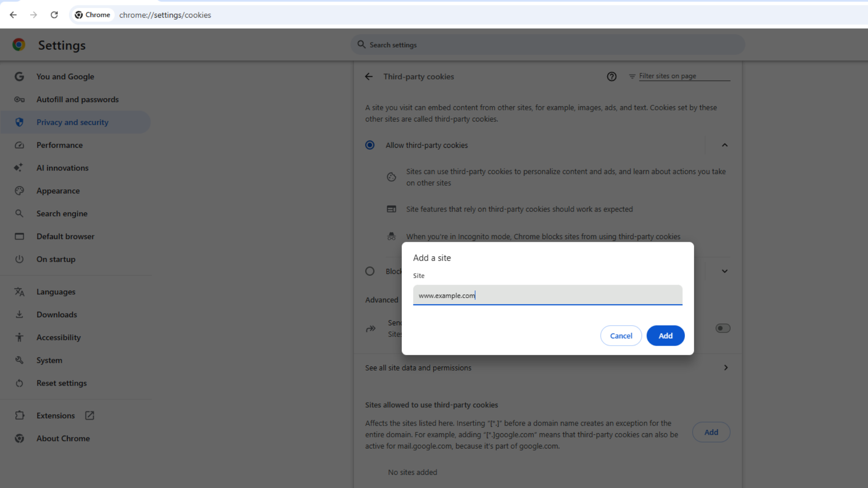Click the filter icon beside Filter sites
This screenshot has height=488, width=868.
coord(632,76)
